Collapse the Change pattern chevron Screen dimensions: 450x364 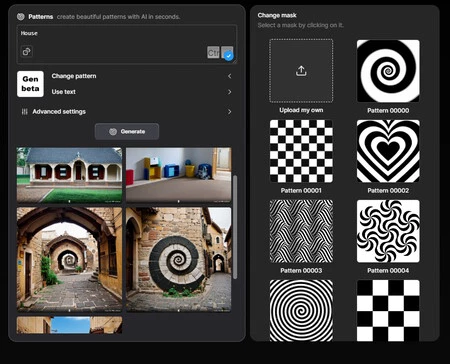click(229, 76)
